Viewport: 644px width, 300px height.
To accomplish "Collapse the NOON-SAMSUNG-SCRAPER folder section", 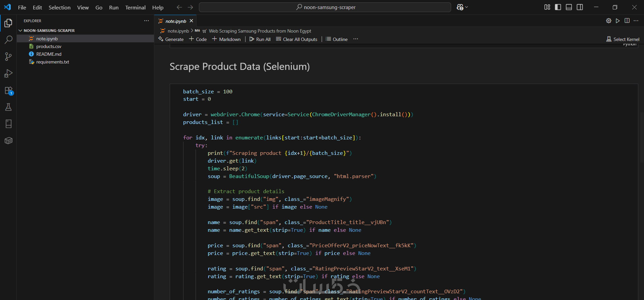I will (x=20, y=31).
